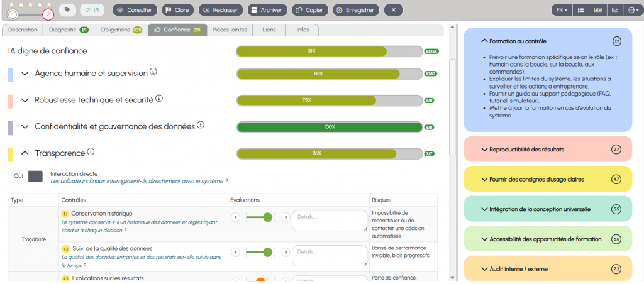
Task: Select step 2 circle on stepper
Action: coord(48,15)
